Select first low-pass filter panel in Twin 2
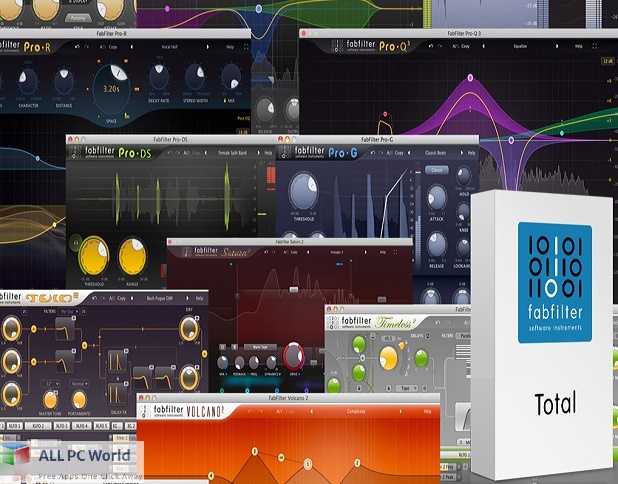This screenshot has height=484, width=618. (65, 329)
